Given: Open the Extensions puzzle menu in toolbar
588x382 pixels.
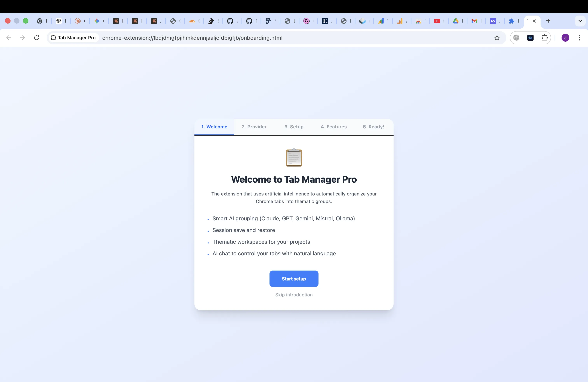Looking at the screenshot, I should (544, 38).
